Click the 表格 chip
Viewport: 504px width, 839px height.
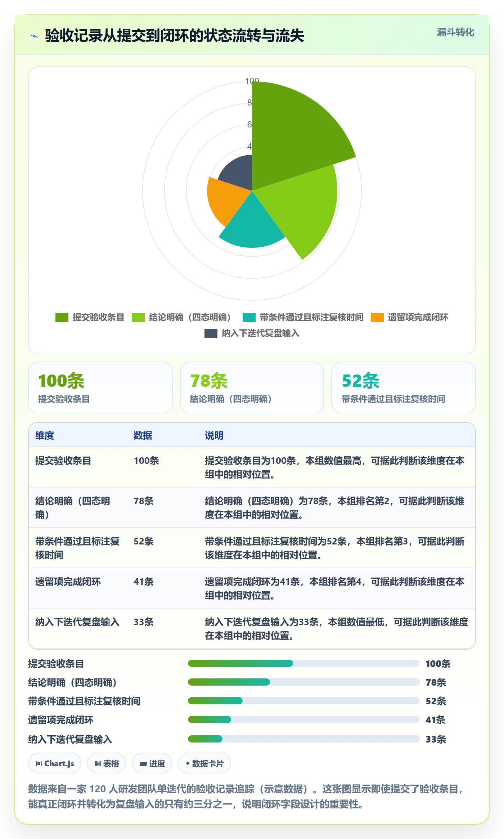click(x=107, y=763)
